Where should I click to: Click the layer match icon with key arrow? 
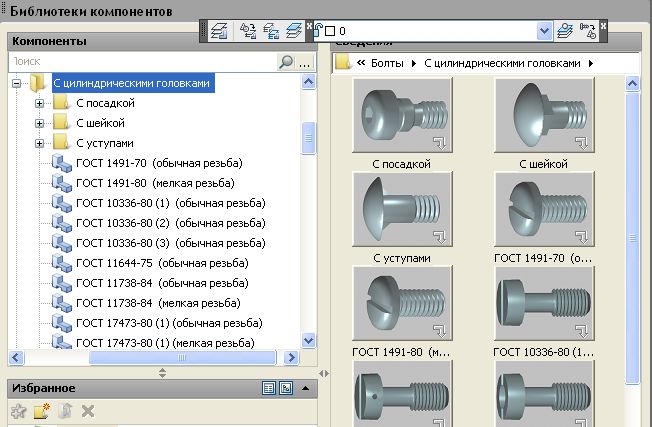tap(588, 31)
